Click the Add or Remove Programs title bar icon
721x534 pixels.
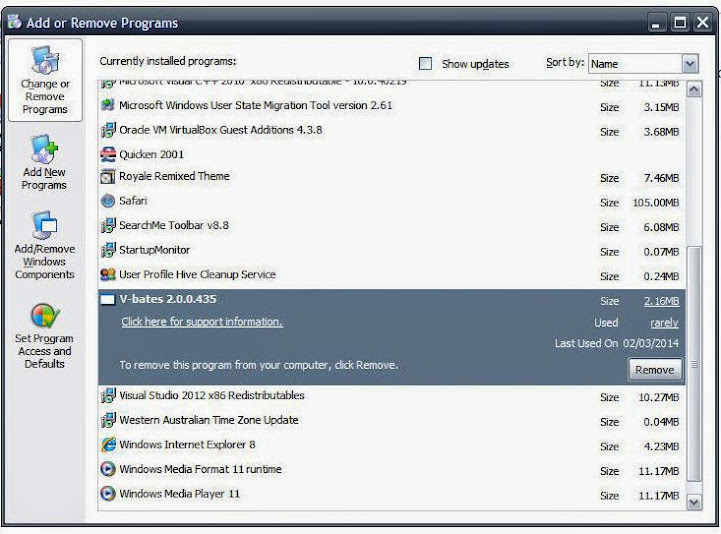14,22
